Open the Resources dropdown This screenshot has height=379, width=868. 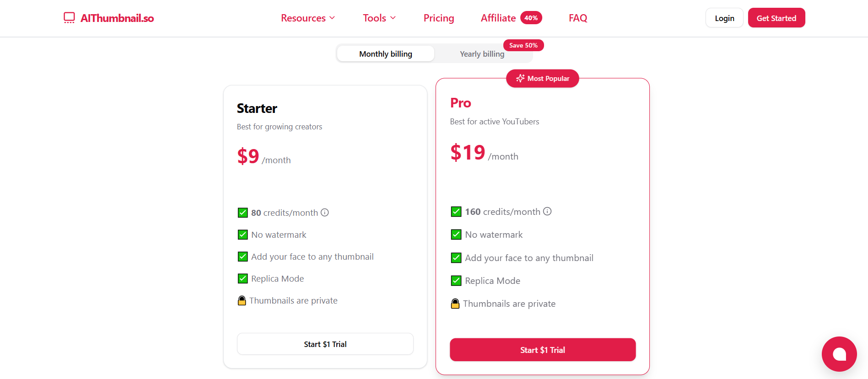303,18
